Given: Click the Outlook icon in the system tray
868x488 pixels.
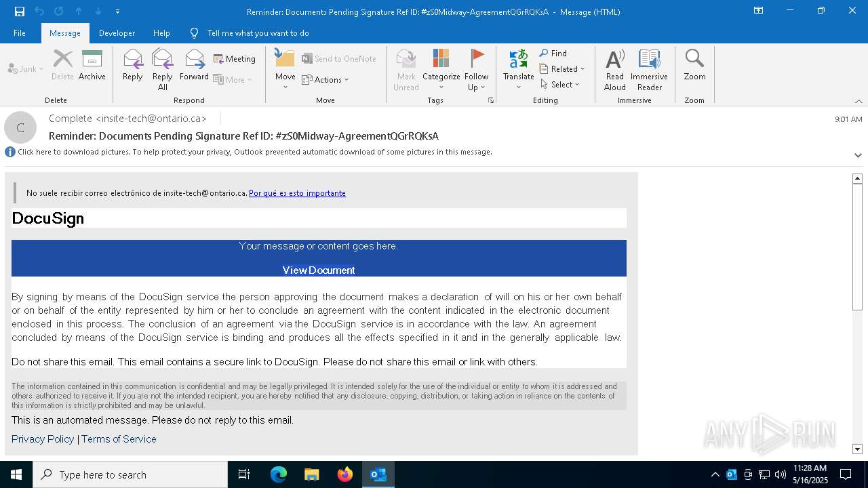Looking at the screenshot, I should coord(732,474).
